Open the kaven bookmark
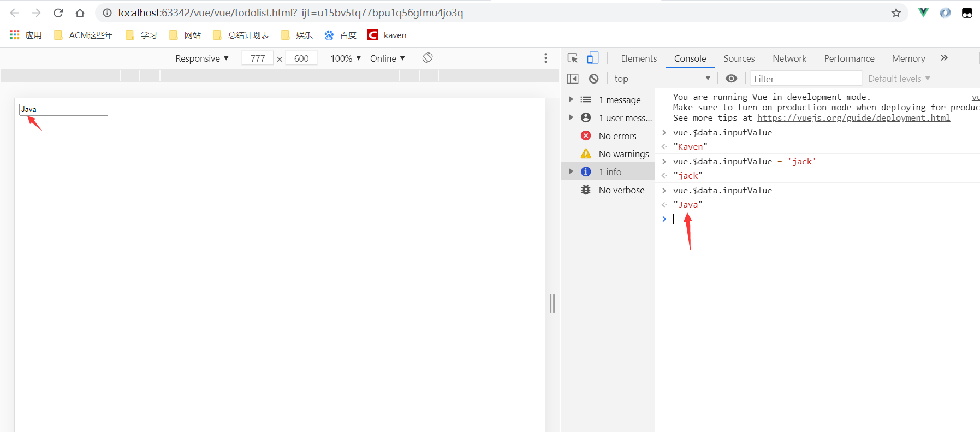 click(x=387, y=35)
